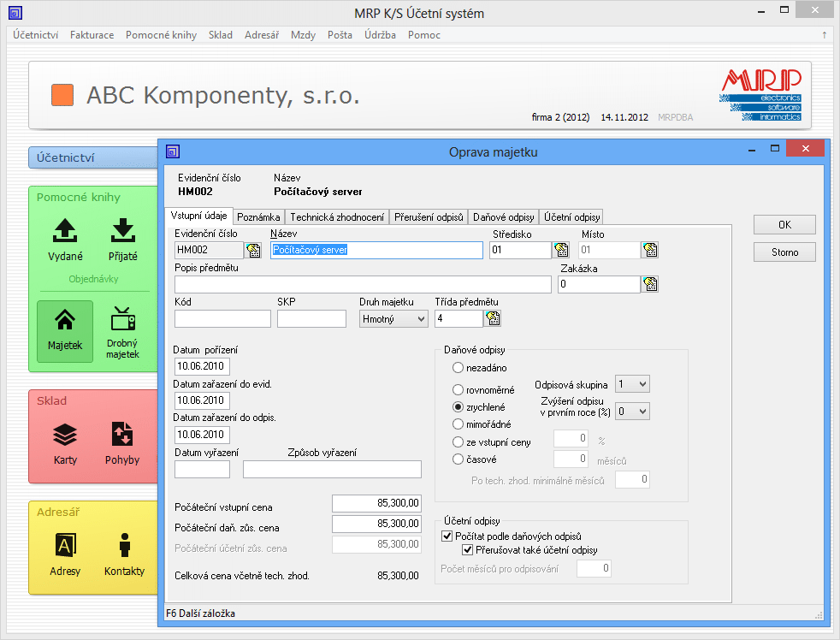Switch to Poznámka tab
This screenshot has height=640, width=840.
pos(258,217)
